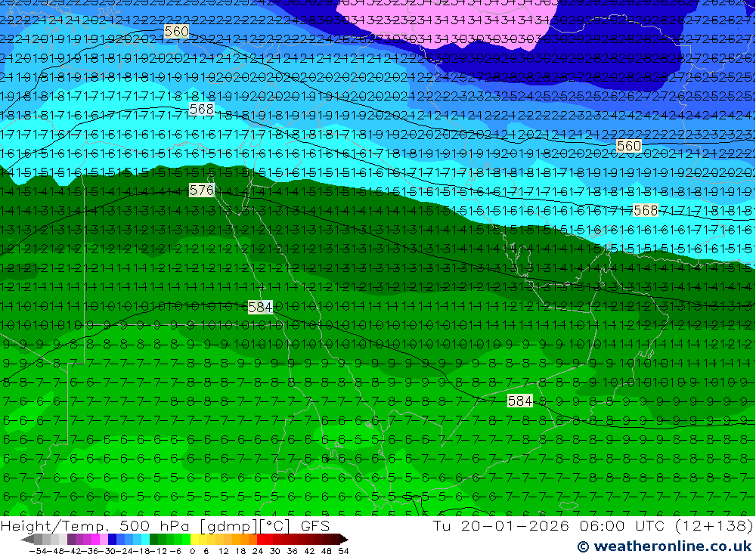This screenshot has width=756, height=554.
Task: Click the GFS model name in the title
Action: click(314, 525)
